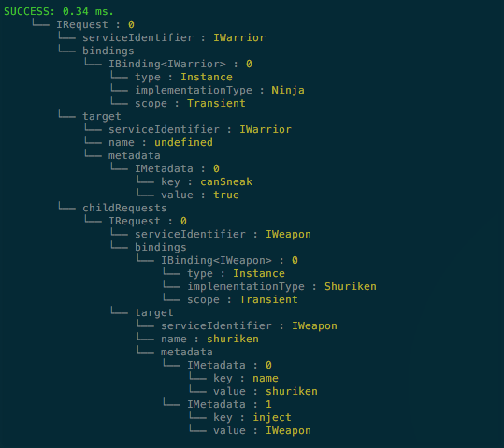The height and width of the screenshot is (448, 504).
Task: Click the name : undefined entry
Action: (161, 142)
